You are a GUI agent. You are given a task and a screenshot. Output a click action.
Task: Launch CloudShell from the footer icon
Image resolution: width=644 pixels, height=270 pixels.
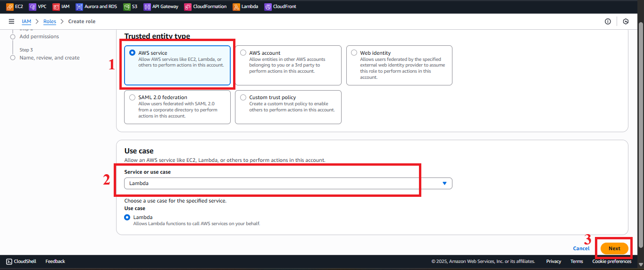pos(9,261)
